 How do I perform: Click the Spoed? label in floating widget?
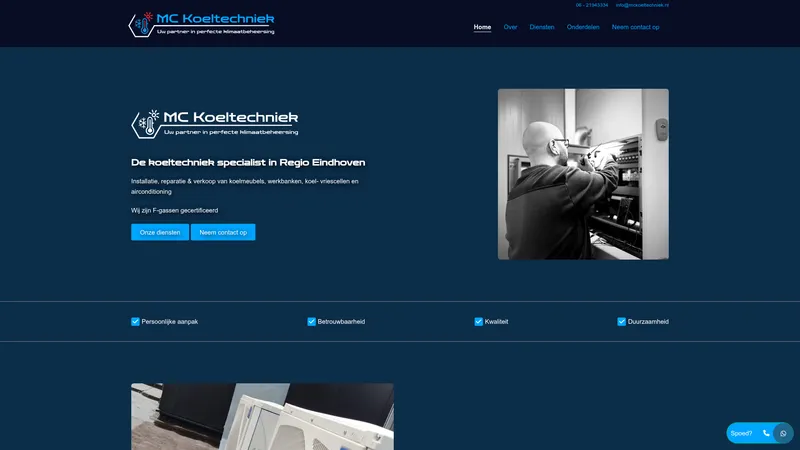pyautogui.click(x=741, y=433)
